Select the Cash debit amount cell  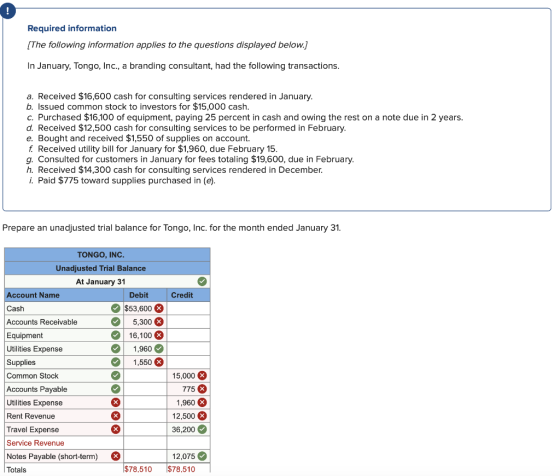(145, 308)
